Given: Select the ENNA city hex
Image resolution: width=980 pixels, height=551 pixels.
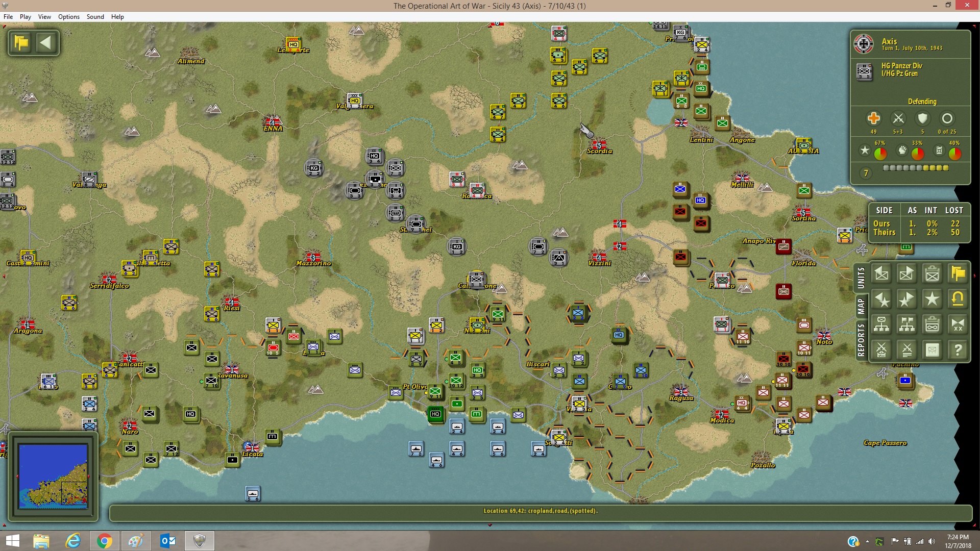Looking at the screenshot, I should [273, 124].
